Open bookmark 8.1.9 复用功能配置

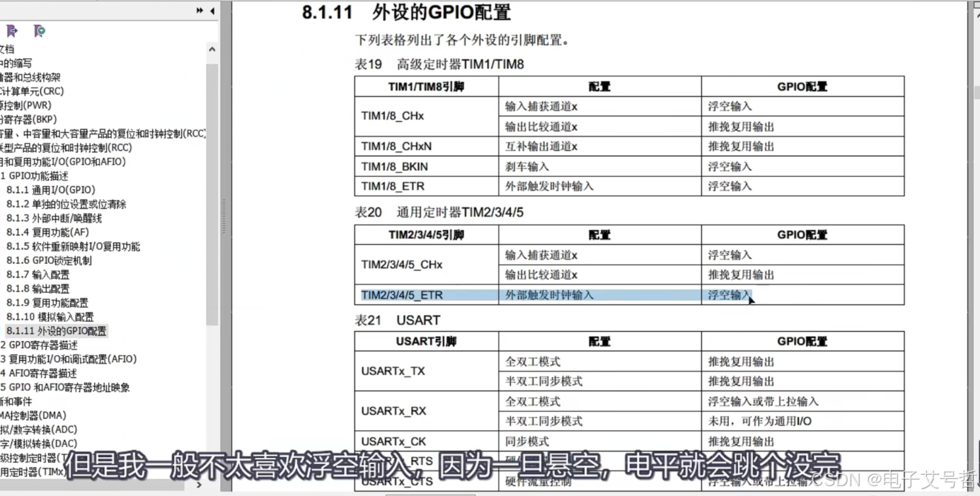pos(47,303)
